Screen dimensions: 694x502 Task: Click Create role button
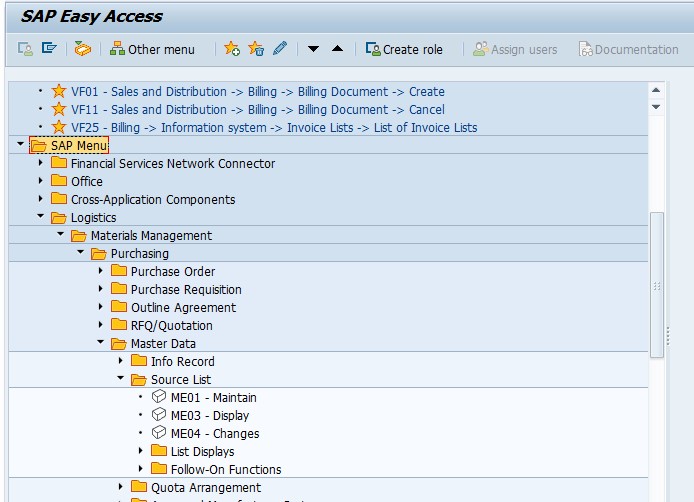[404, 49]
